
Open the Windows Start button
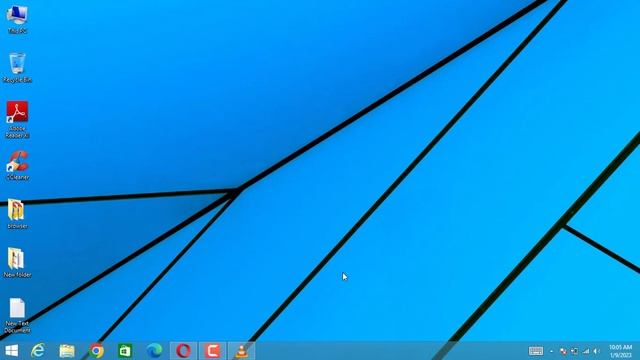tap(11, 351)
